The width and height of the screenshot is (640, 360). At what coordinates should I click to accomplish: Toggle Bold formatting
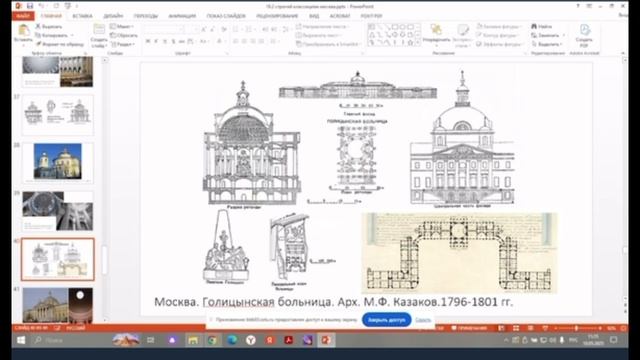coord(148,41)
